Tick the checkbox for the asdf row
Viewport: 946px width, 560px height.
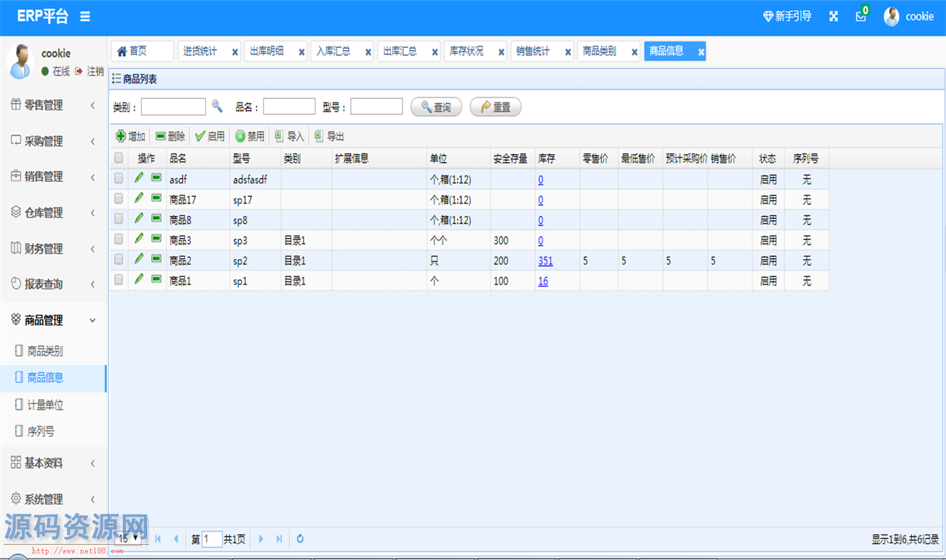[x=119, y=178]
